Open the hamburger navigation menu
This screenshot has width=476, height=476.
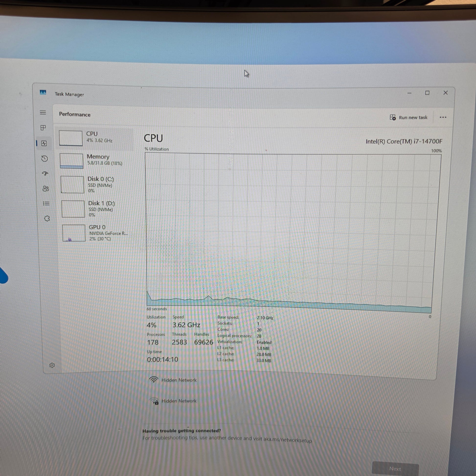[x=43, y=113]
